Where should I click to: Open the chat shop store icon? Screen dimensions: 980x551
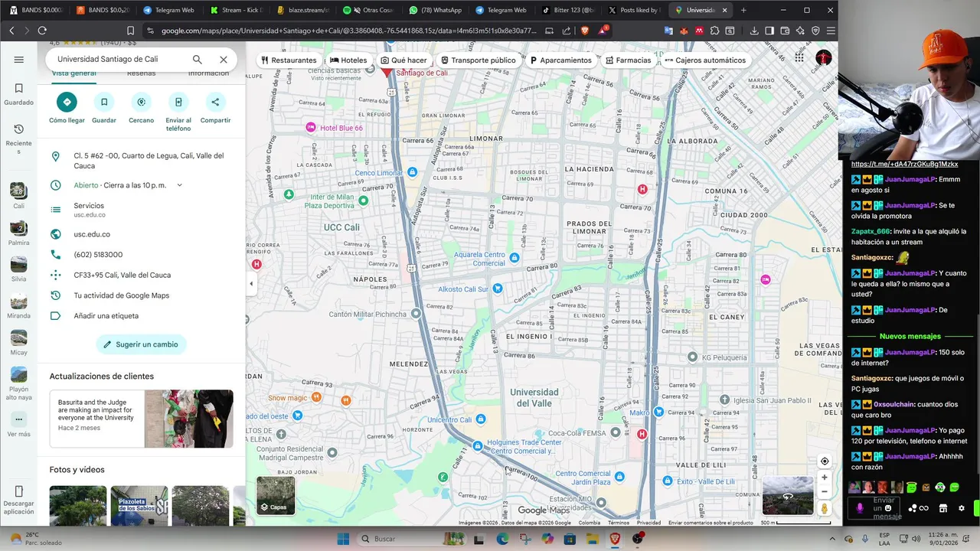pyautogui.click(x=942, y=508)
